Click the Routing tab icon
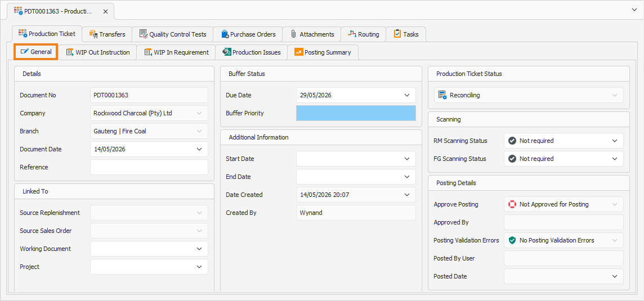 click(x=352, y=34)
